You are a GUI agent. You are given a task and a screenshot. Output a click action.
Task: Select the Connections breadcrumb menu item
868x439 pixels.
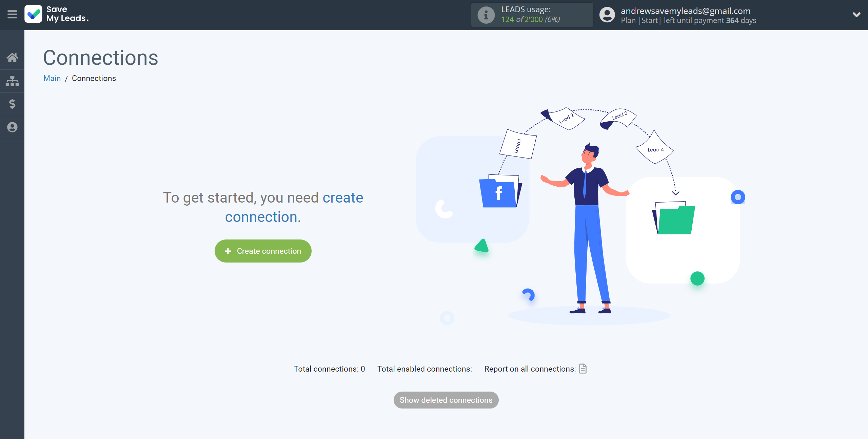(x=94, y=78)
